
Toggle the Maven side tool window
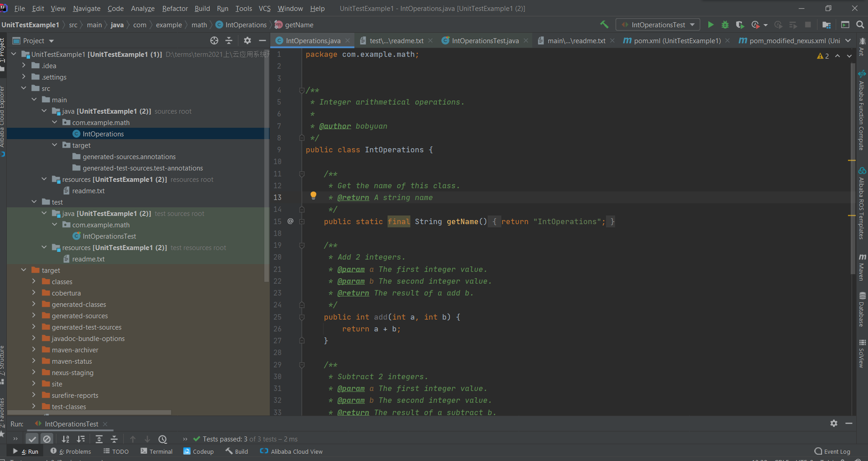coord(862,267)
